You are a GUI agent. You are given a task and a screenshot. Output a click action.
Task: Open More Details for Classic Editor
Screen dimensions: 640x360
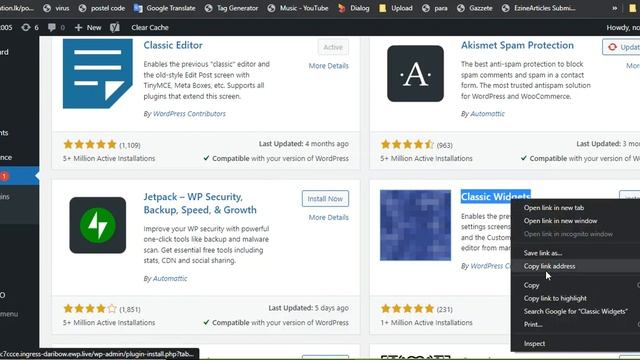tap(329, 66)
